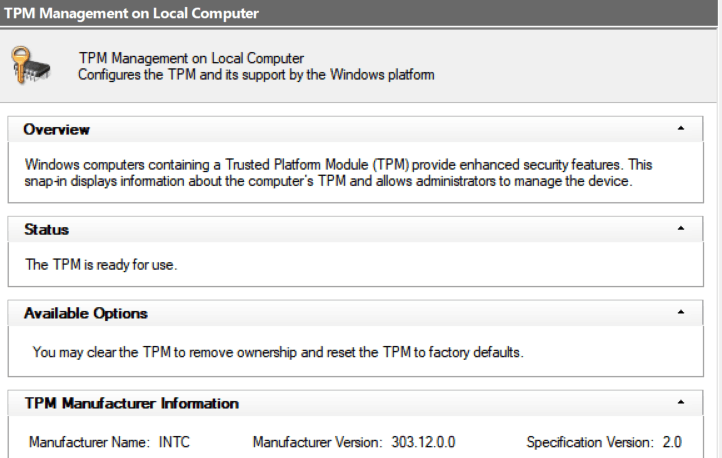Click the 'Configures the TPM' subtitle text

256,75
